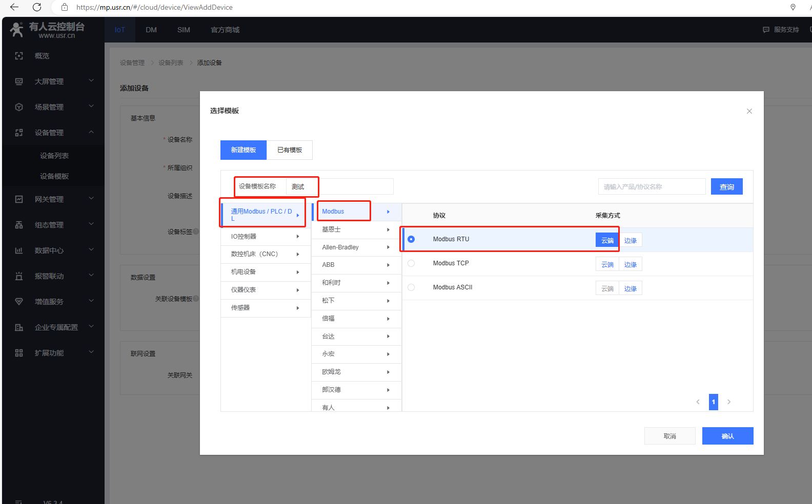
Task: Click the 请输入产品/协议名称 search field
Action: point(652,187)
